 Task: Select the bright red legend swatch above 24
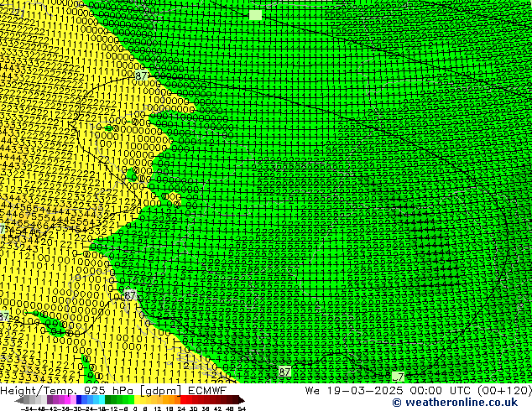[x=183, y=400]
